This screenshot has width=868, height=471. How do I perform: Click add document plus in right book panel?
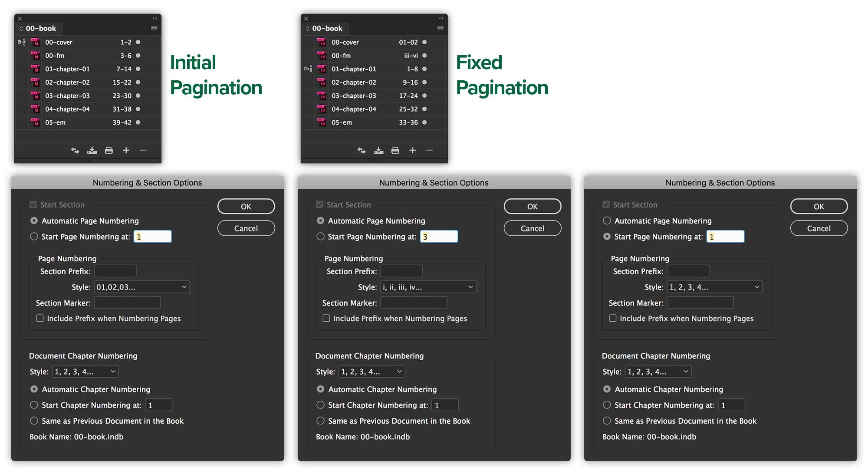coord(413,150)
